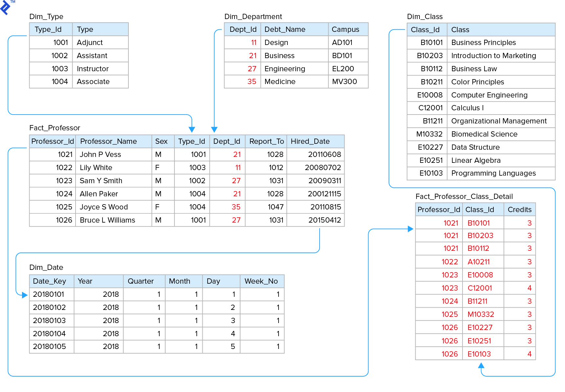565x392 pixels.
Task: Click the Hired_Date column header
Action: (310, 141)
